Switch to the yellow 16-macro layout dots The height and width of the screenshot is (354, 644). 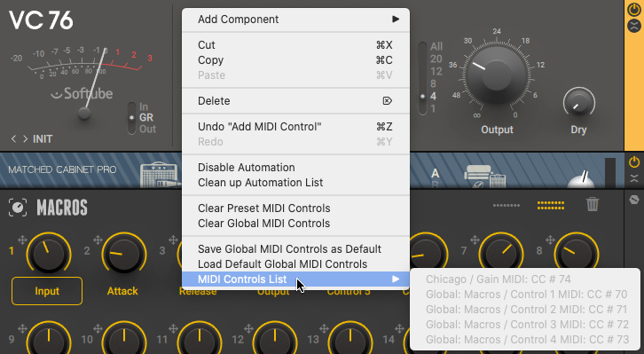551,205
